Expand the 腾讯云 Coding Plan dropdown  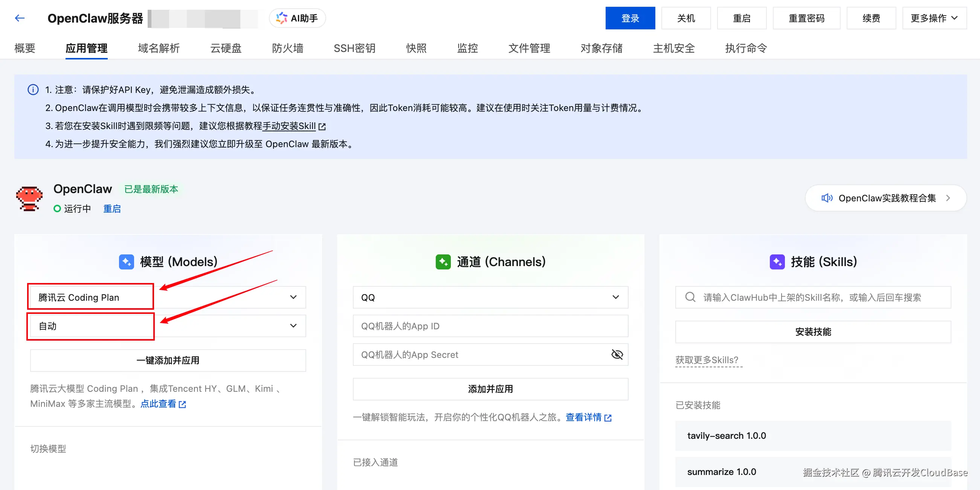pyautogui.click(x=293, y=297)
